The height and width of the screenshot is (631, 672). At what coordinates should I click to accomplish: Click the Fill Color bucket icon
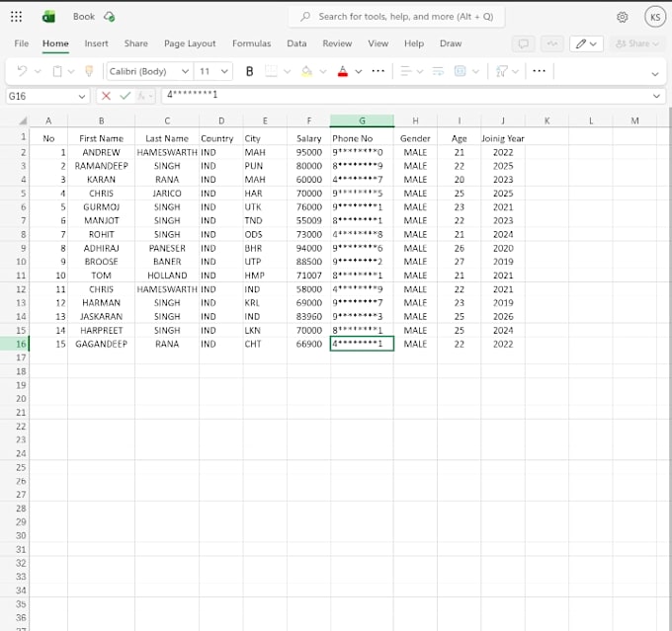click(x=307, y=71)
